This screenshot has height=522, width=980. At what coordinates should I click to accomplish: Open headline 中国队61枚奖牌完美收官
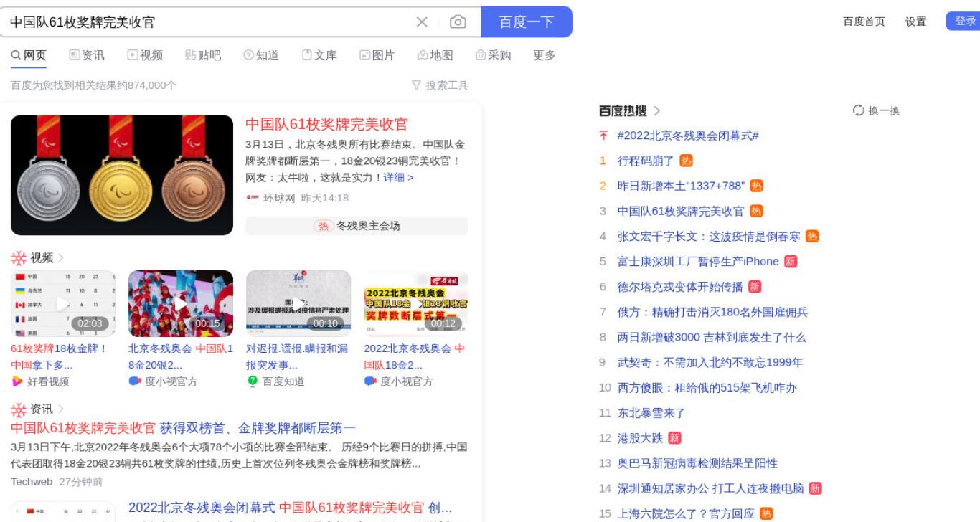326,124
